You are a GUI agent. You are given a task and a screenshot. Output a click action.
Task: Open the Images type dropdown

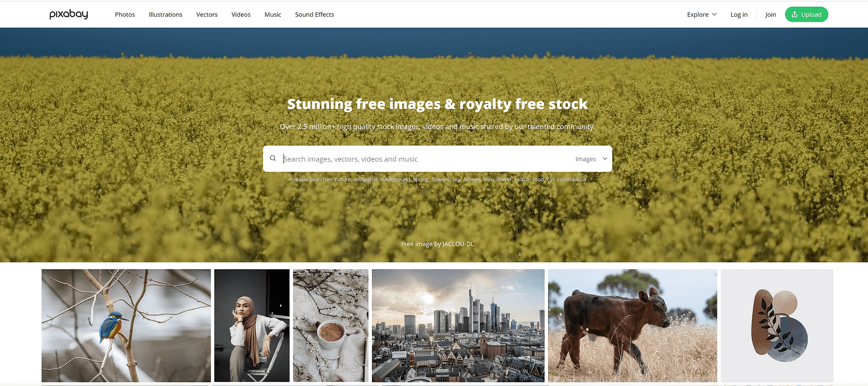click(591, 159)
